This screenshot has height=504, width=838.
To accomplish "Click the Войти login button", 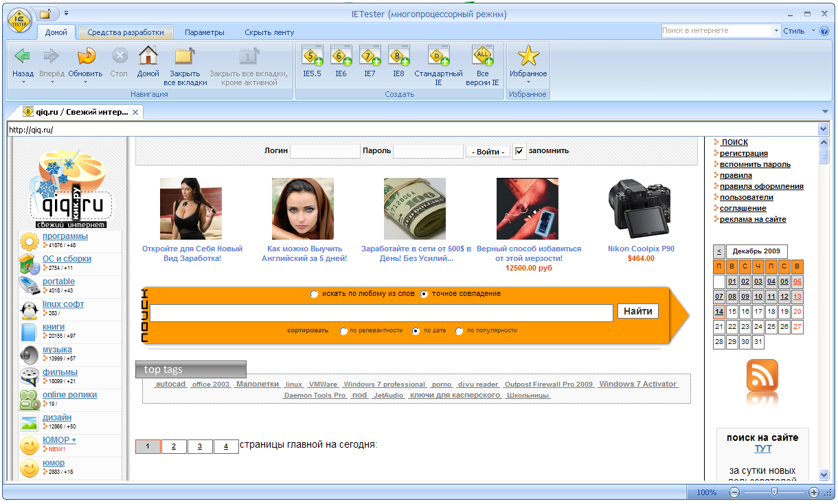I will click(488, 152).
